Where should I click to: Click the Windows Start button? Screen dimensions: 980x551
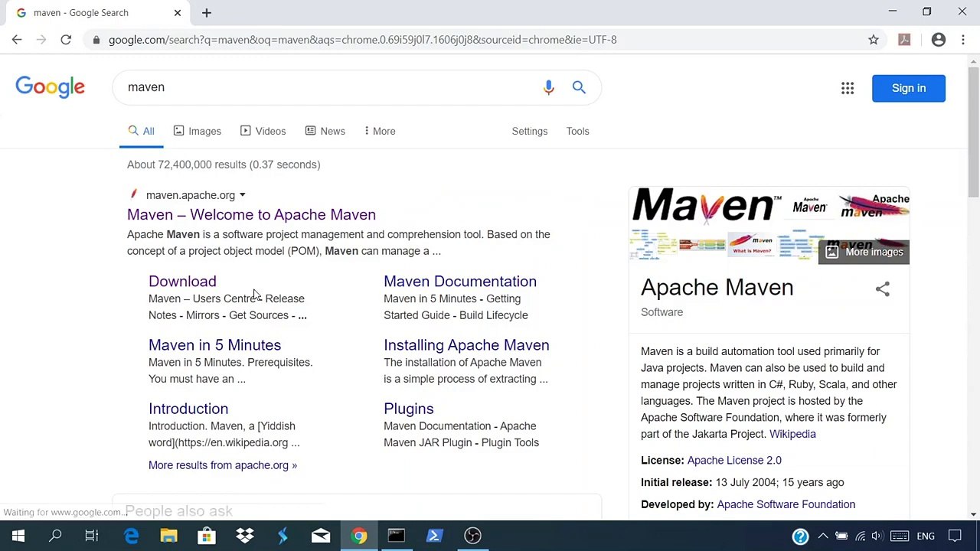[18, 536]
